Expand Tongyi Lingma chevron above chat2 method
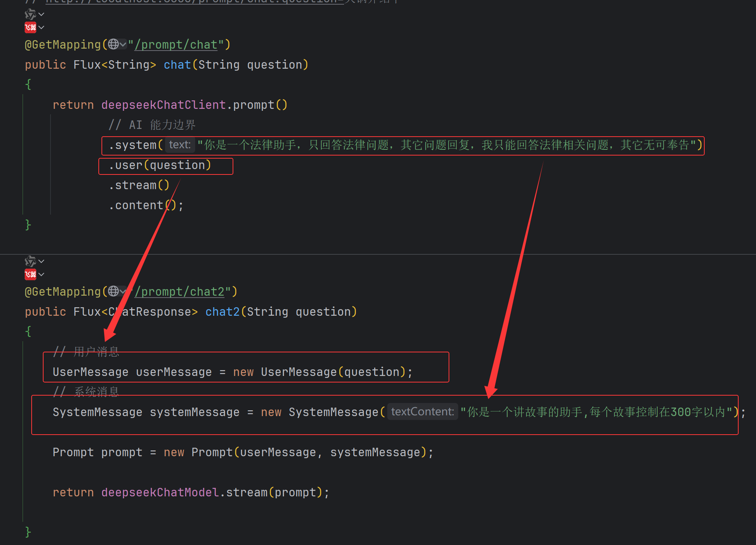The width and height of the screenshot is (756, 545). (x=42, y=262)
